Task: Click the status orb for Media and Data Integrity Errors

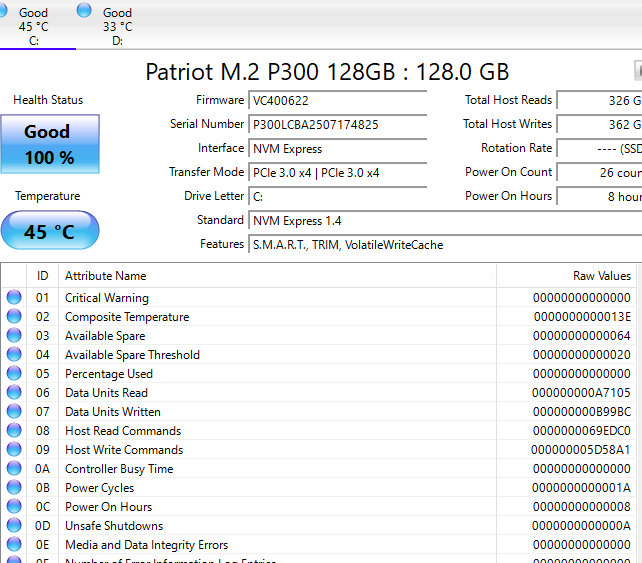Action: [14, 544]
